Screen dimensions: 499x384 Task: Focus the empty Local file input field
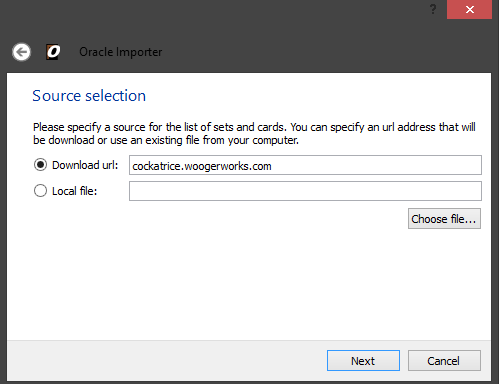[x=305, y=191]
